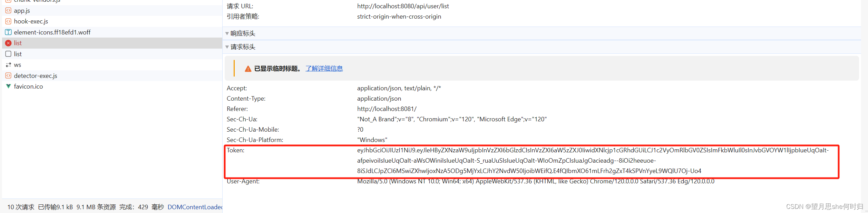Click the Referer value http://localhost:8081/

point(387,109)
